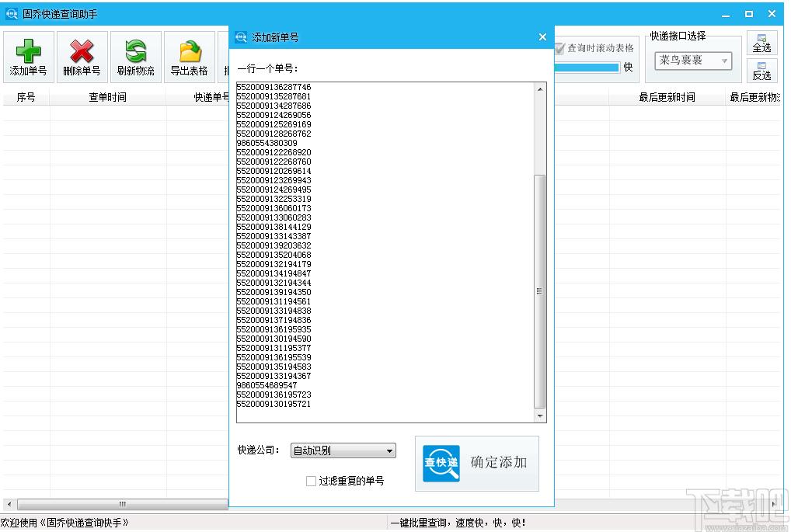Click tracking number 5520009132253319
791x532 pixels.
point(274,199)
